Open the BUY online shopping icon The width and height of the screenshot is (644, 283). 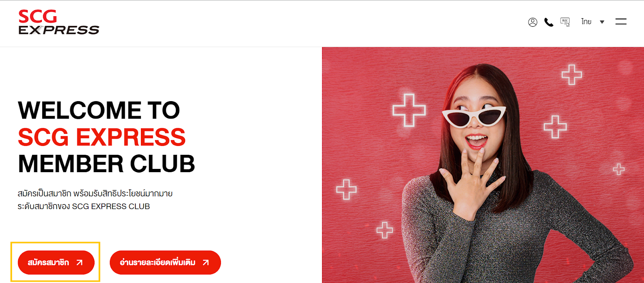(565, 22)
